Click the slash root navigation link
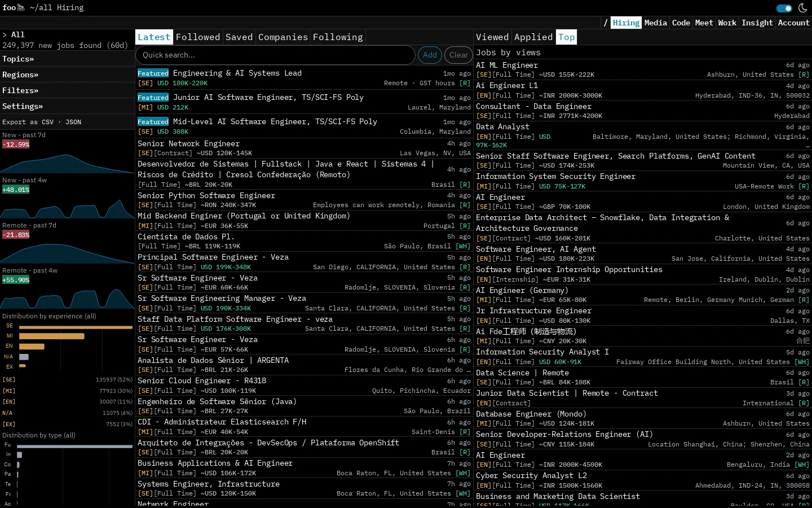This screenshot has height=508, width=812. 606,23
